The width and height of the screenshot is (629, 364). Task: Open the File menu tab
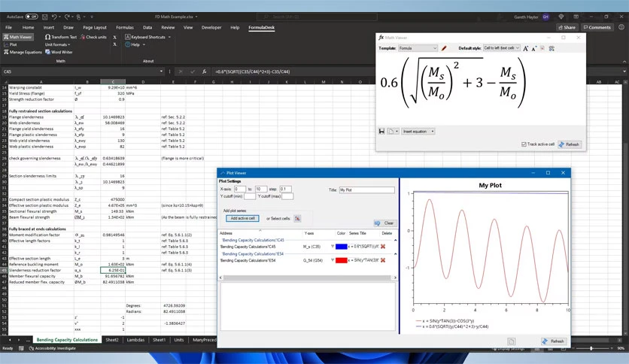[8, 27]
